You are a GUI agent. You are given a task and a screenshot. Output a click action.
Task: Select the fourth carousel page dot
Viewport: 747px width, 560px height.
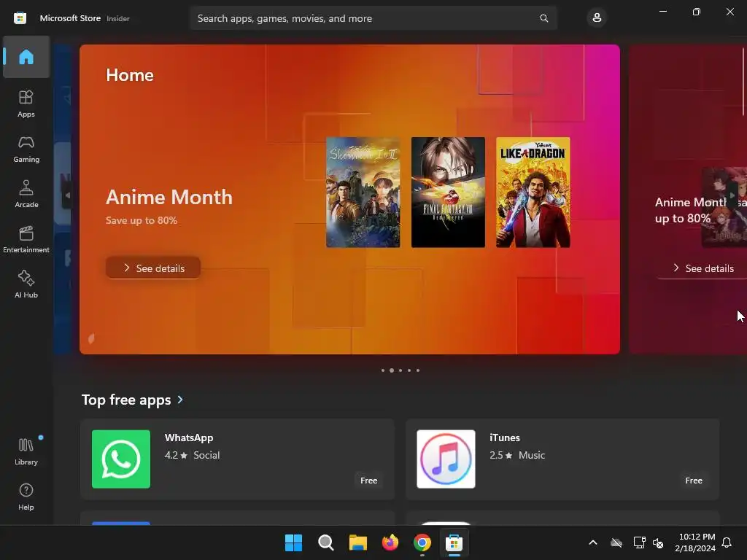click(409, 370)
